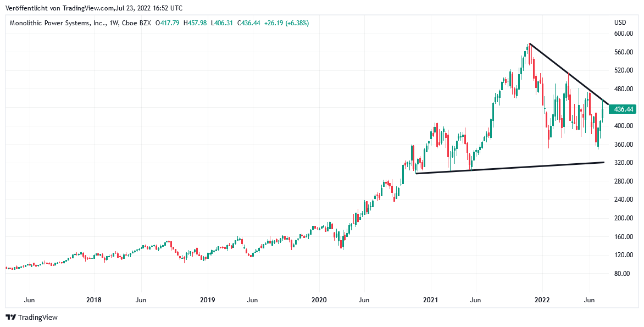Click the Jun label between 2019 and 2020

point(253,300)
